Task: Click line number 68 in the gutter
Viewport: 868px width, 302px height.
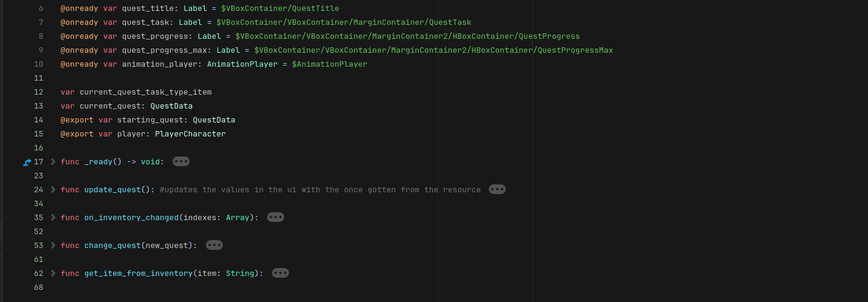Action: [39, 287]
